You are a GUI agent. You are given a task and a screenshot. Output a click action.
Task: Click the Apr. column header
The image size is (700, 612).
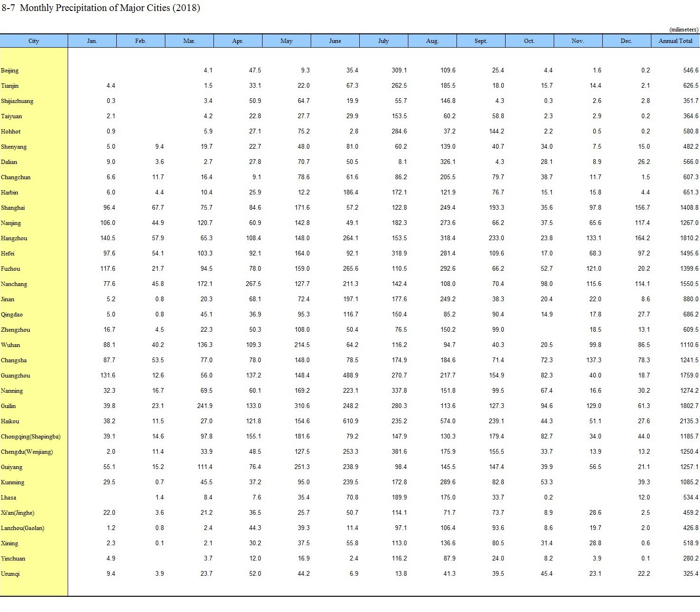pyautogui.click(x=238, y=41)
